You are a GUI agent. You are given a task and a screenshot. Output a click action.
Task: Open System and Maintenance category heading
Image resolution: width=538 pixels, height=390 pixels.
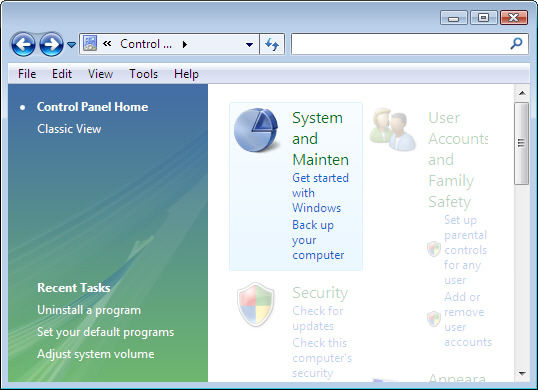coord(320,139)
